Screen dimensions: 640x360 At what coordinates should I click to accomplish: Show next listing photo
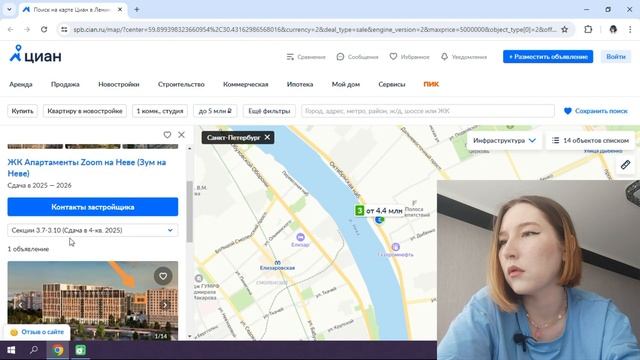[x=165, y=305]
